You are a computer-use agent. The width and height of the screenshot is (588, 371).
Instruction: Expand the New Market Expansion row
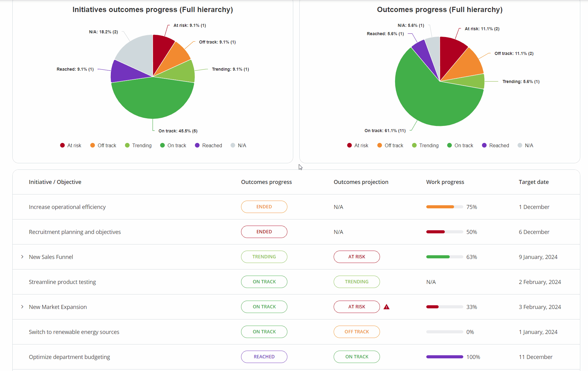[x=22, y=307]
